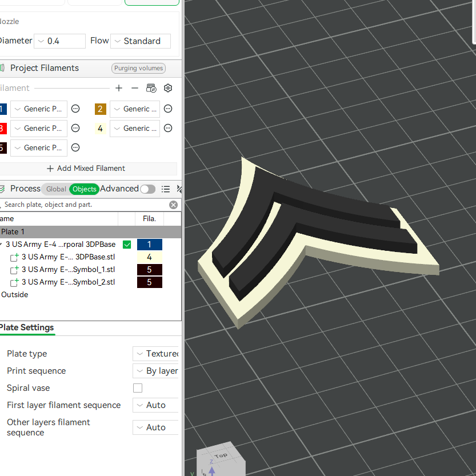476x476 pixels.
Task: Enable Spiral vase checkbox
Action: tap(138, 388)
